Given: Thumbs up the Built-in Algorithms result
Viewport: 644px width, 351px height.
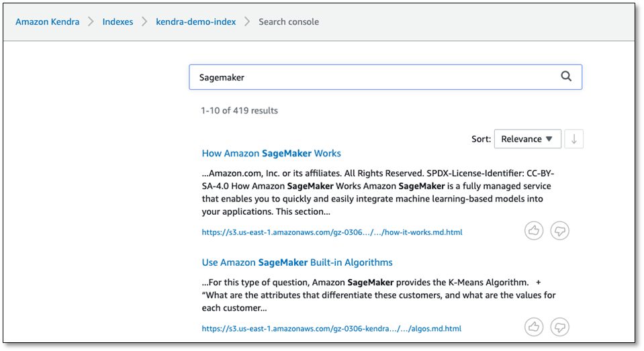Looking at the screenshot, I should [x=534, y=327].
